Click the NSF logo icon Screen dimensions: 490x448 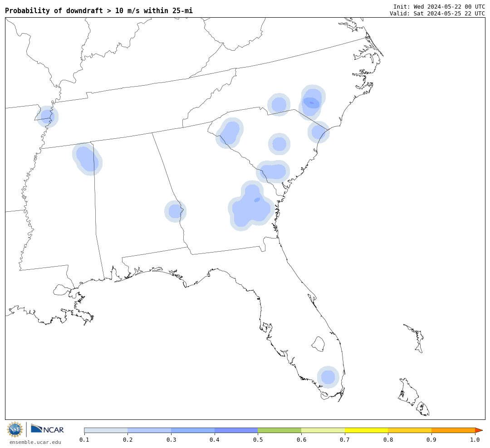15,429
